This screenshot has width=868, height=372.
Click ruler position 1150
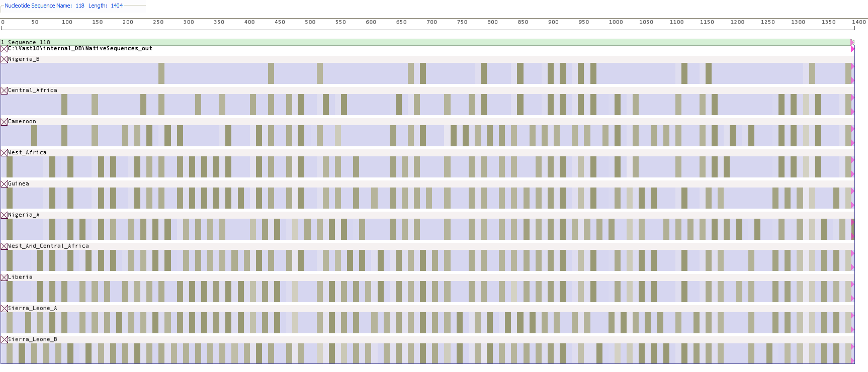click(x=707, y=22)
